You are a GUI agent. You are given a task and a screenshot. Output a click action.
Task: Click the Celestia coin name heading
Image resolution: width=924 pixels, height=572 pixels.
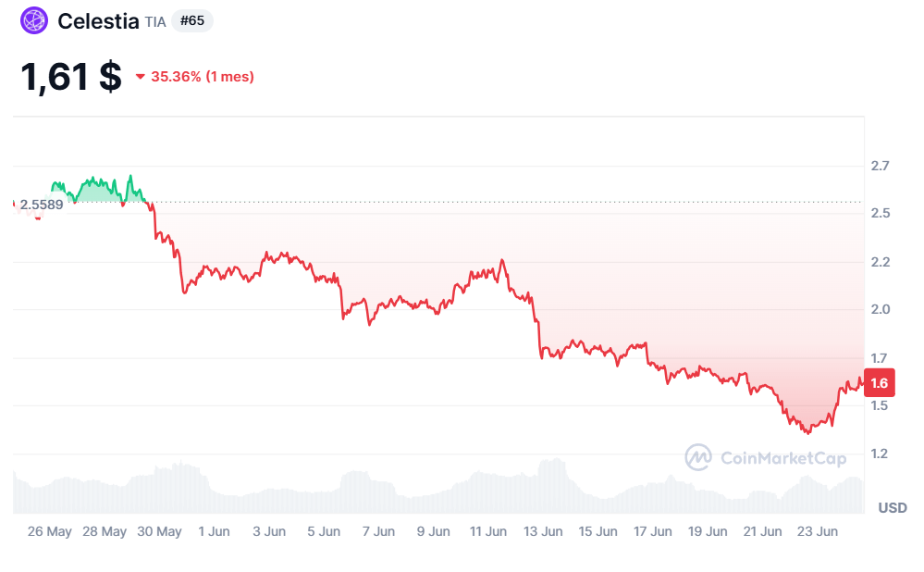click(x=98, y=21)
